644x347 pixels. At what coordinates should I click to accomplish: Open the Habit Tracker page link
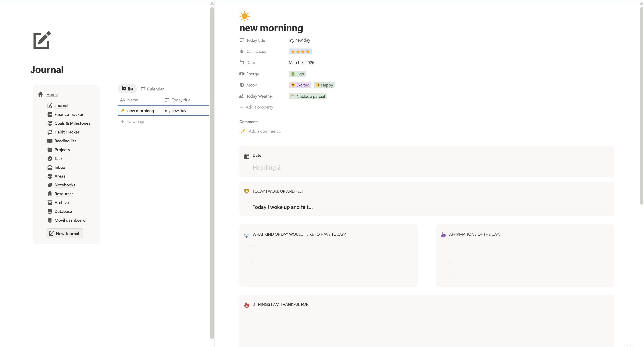tap(67, 132)
